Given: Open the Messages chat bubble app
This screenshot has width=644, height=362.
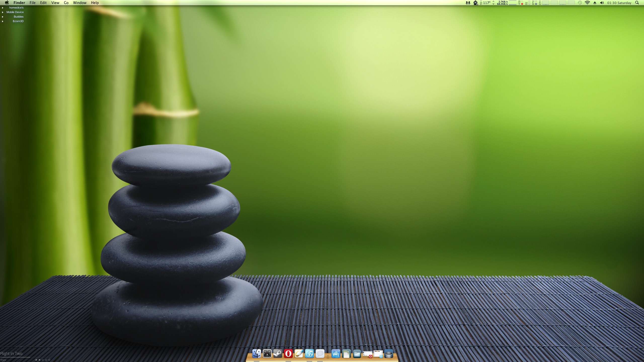Looking at the screenshot, I should [x=320, y=354].
